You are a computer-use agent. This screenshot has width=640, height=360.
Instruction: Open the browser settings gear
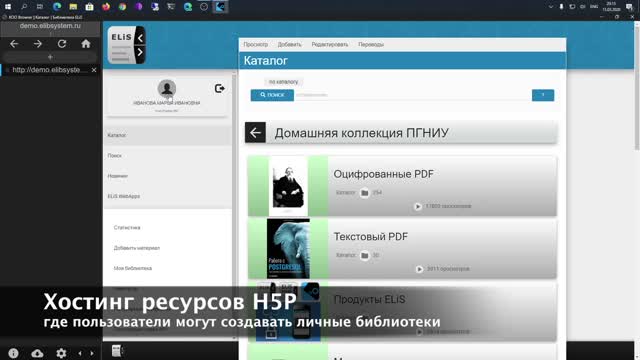[x=61, y=353]
